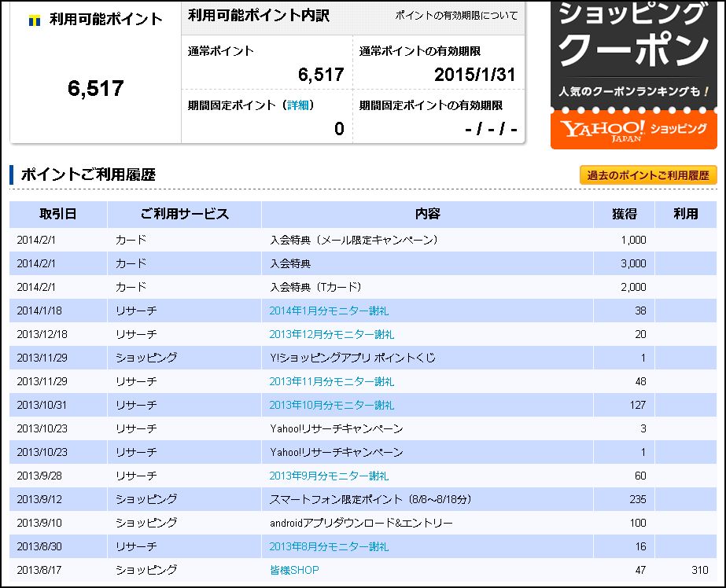The width and height of the screenshot is (726, 588).
Task: Open 2014年1月分モニター謝礼 link
Action: (329, 311)
